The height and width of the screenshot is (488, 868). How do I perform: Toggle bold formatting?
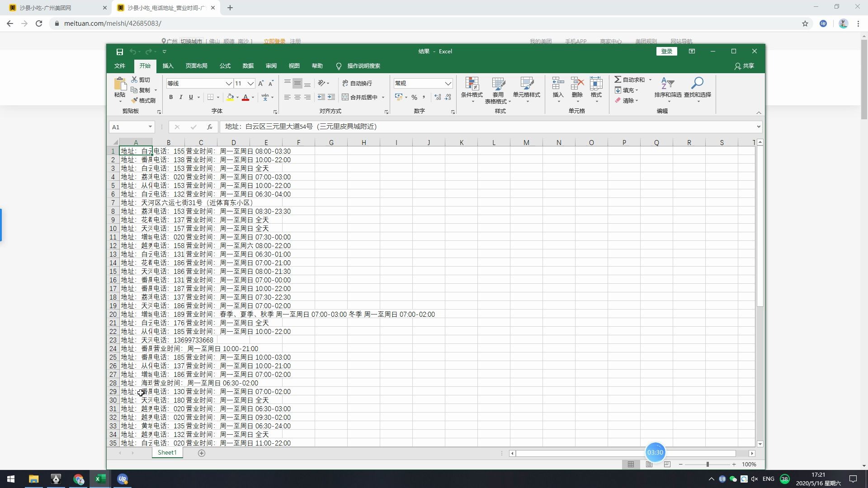click(171, 97)
